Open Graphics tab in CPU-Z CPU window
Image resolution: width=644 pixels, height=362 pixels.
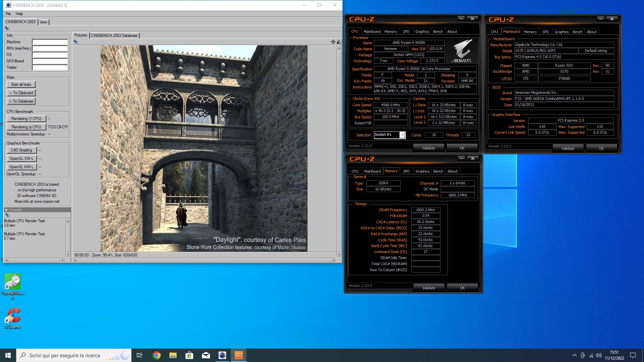point(422,32)
